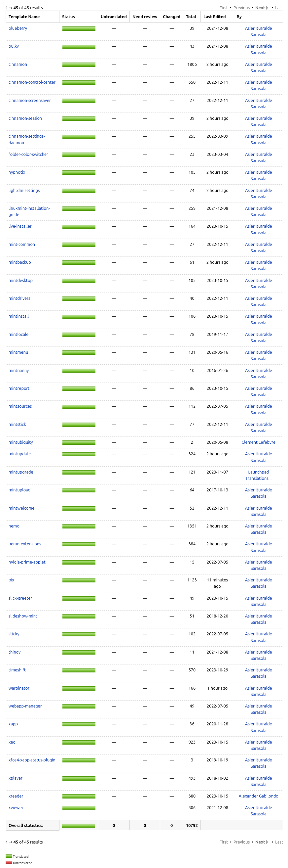The image size is (288, 868).
Task: Open Alexander Gabilondo's profile link
Action: coord(258,796)
